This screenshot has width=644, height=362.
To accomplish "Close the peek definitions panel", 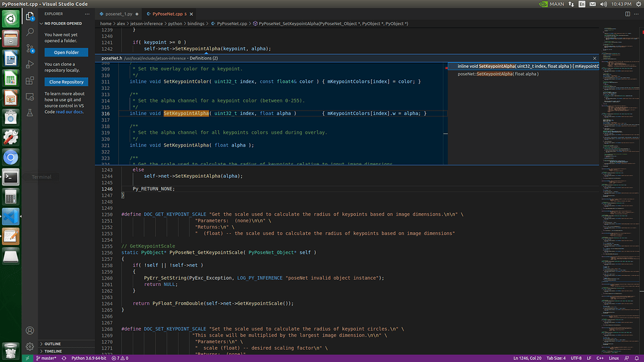I will [594, 58].
